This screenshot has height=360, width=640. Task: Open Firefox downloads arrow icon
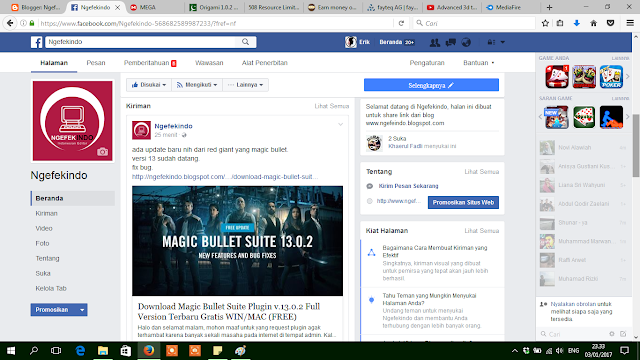tap(577, 23)
